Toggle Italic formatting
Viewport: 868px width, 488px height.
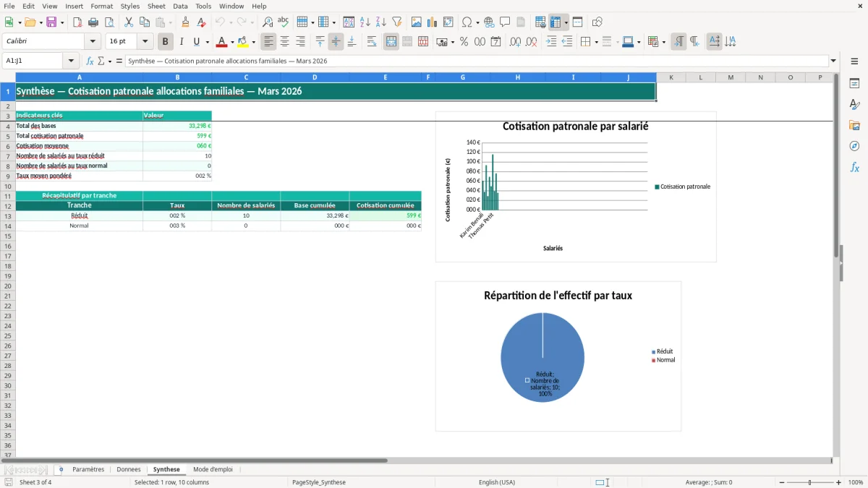coord(182,42)
